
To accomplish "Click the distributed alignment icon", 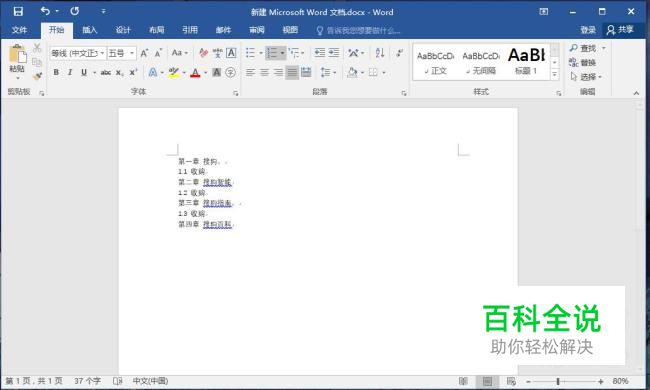I will [306, 73].
